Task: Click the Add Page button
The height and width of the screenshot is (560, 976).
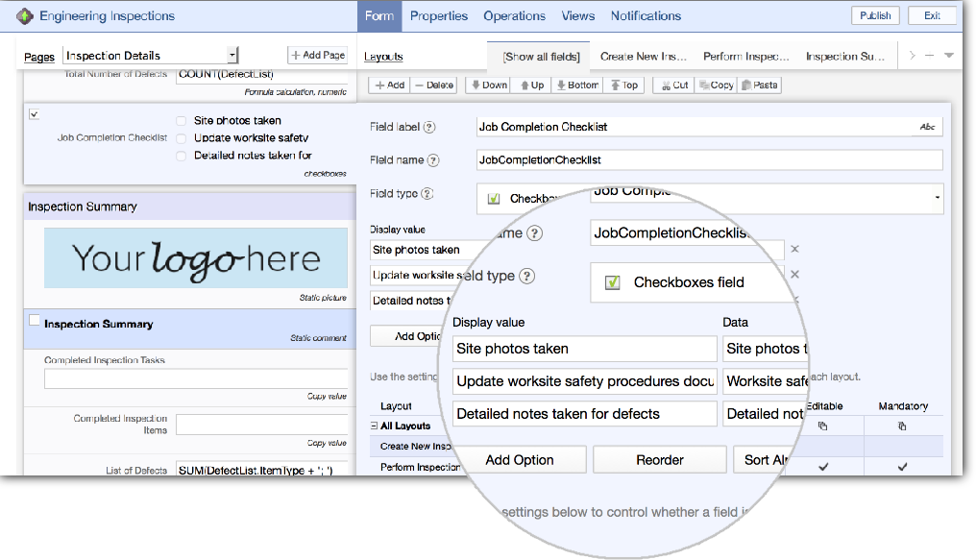Action: tap(317, 56)
